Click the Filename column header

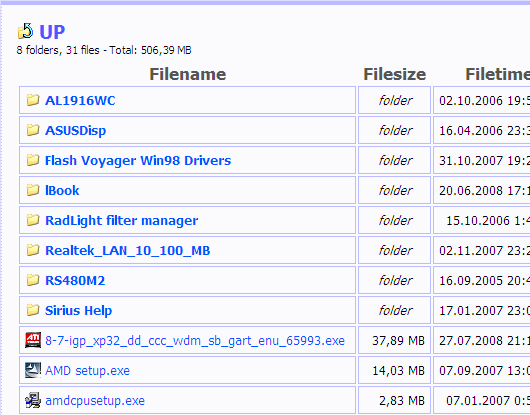tap(188, 74)
